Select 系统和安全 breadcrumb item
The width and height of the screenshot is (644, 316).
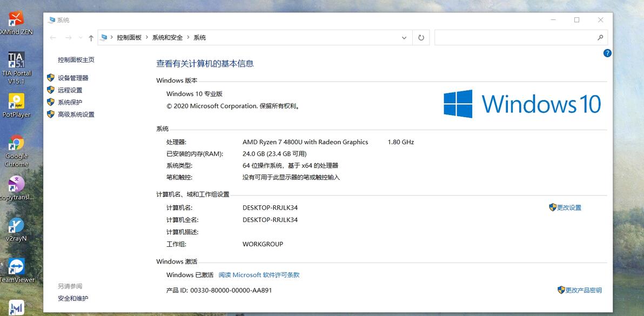(x=167, y=37)
